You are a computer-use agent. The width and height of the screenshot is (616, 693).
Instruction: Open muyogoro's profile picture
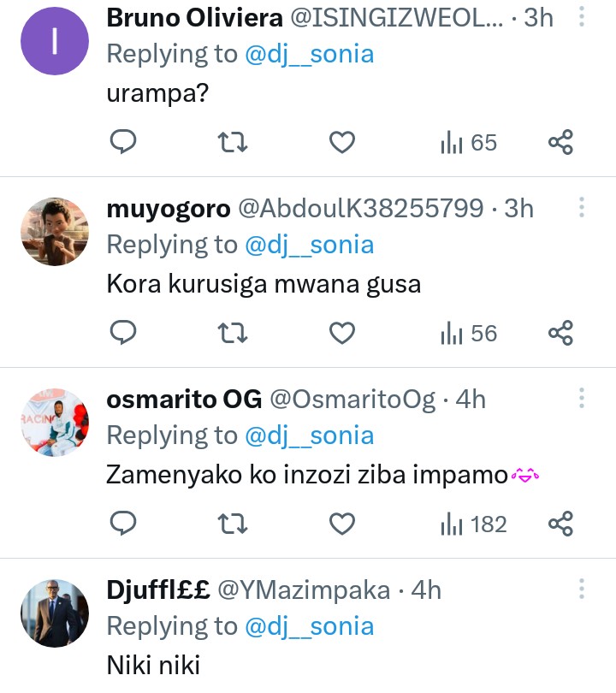(55, 233)
